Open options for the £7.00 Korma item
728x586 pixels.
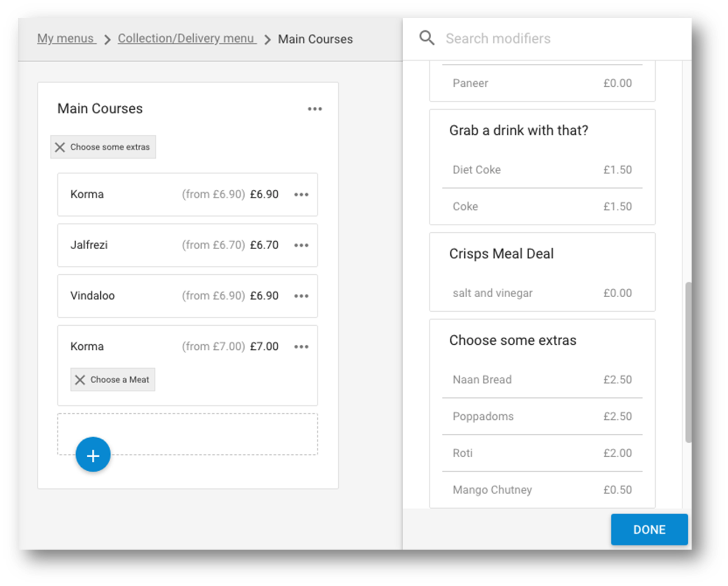(x=301, y=346)
